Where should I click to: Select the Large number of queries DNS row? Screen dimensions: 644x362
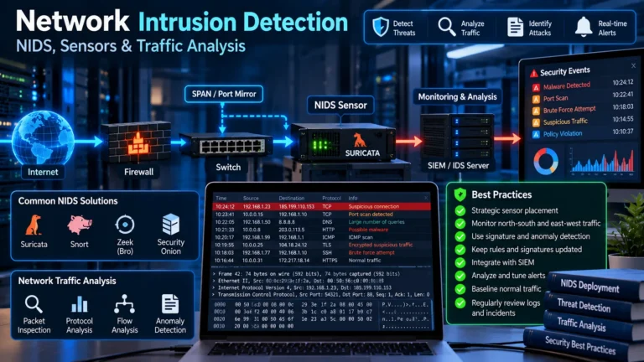[321, 222]
